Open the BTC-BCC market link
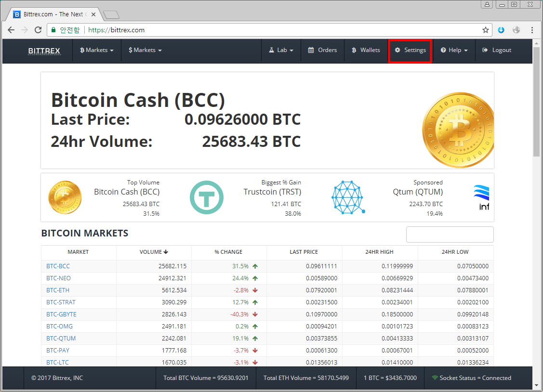 click(x=58, y=266)
